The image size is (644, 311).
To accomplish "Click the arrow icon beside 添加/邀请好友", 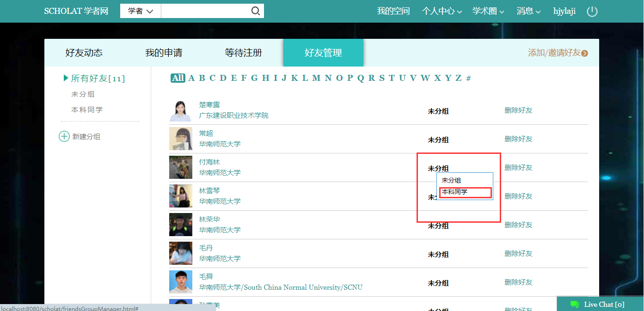I will (x=585, y=53).
